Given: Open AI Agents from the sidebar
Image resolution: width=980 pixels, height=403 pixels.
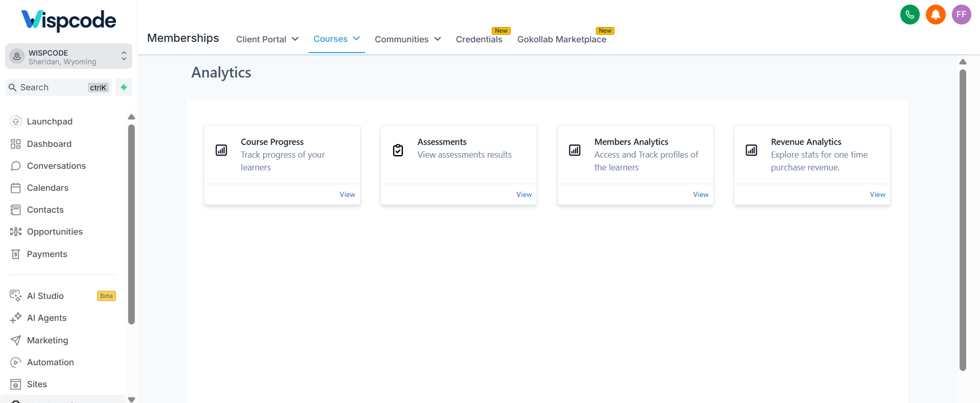Looking at the screenshot, I should click(x=46, y=318).
